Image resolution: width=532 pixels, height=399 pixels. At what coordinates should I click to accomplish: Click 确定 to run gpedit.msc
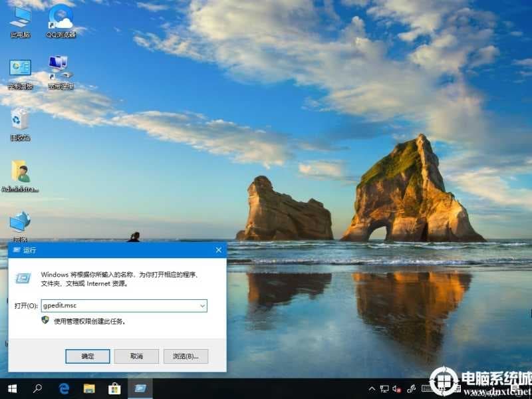(88, 356)
